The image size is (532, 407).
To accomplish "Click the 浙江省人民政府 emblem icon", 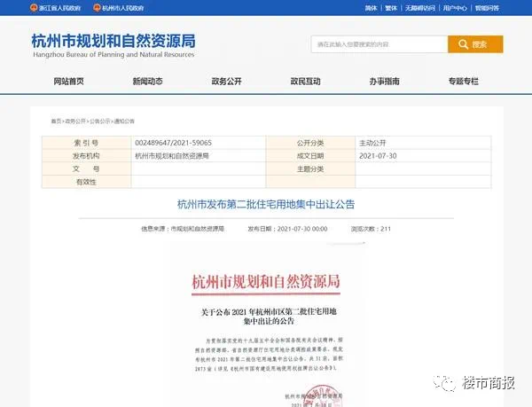I will coord(34,7).
